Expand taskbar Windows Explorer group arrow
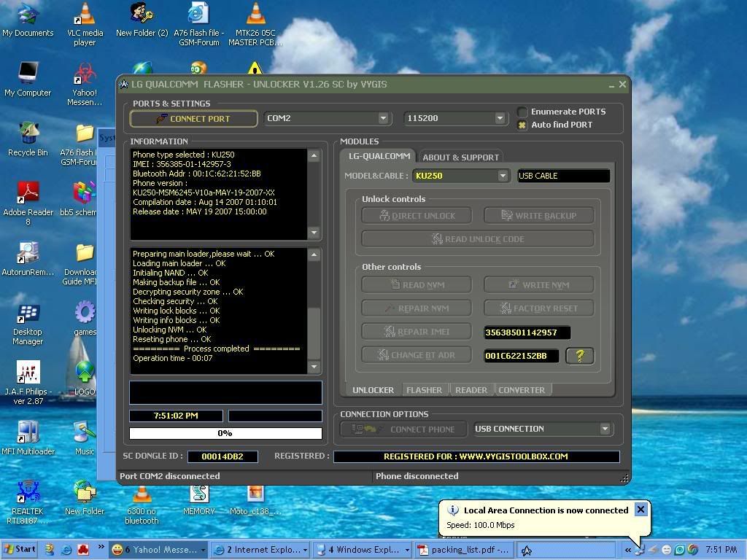The image size is (747, 560). pos(407,550)
